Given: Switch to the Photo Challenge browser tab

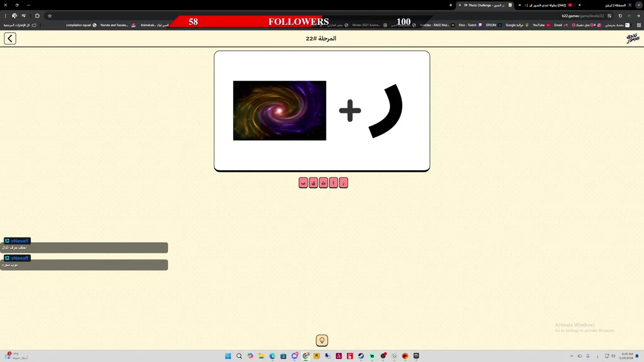Looking at the screenshot, I should point(486,5).
